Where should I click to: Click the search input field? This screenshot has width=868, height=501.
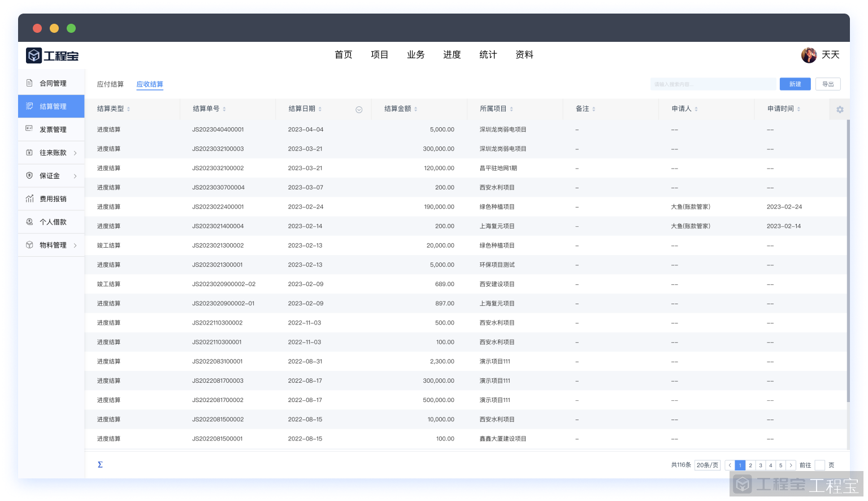point(713,84)
